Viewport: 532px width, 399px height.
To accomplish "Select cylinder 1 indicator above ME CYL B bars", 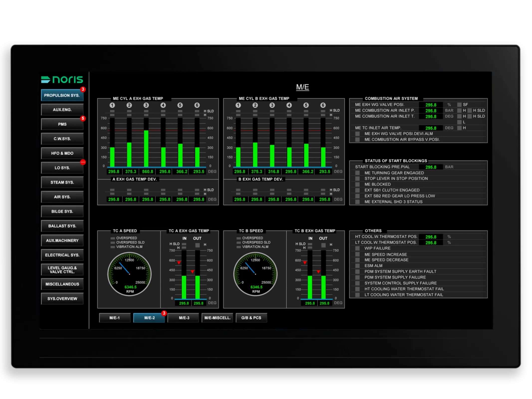I will pyautogui.click(x=238, y=105).
